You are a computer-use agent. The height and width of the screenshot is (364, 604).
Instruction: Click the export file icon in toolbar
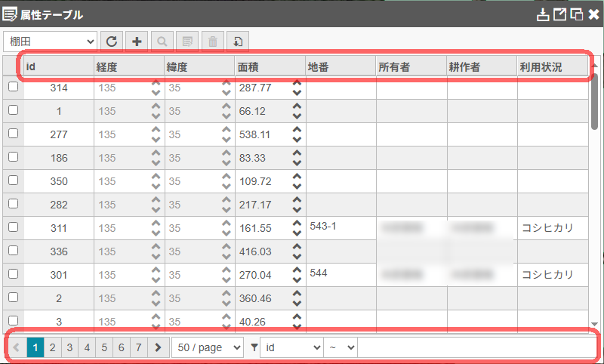tap(238, 42)
